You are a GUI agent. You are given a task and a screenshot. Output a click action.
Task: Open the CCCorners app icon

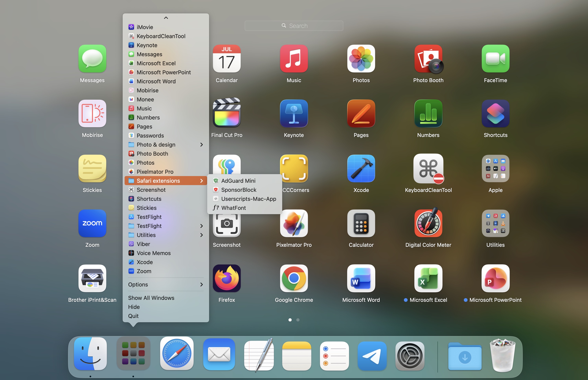click(x=294, y=169)
